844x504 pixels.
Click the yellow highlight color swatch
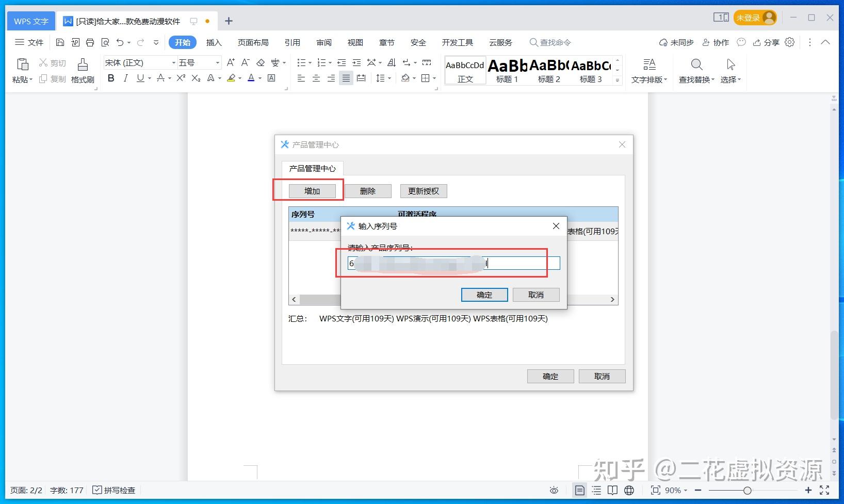coord(231,78)
